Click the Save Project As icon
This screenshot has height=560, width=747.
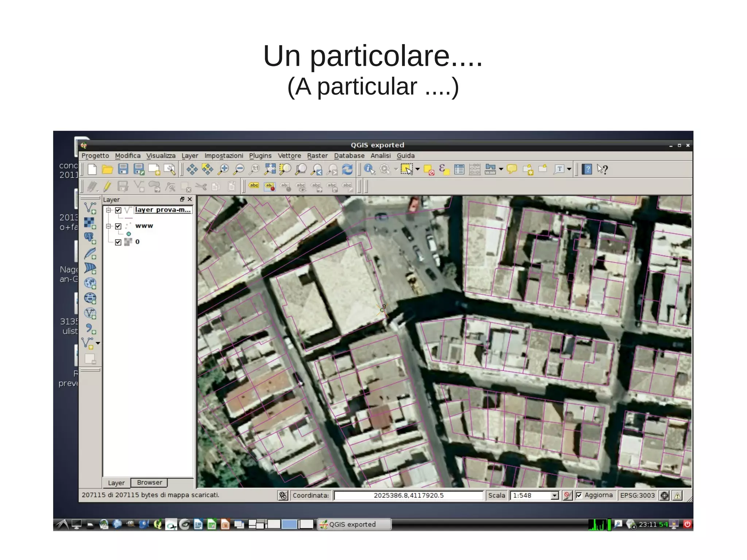[x=139, y=169]
